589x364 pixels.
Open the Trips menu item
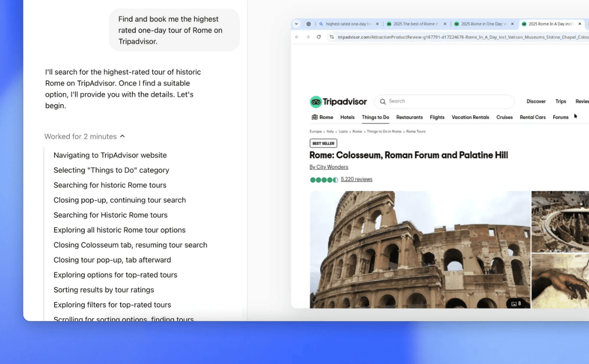(x=561, y=102)
